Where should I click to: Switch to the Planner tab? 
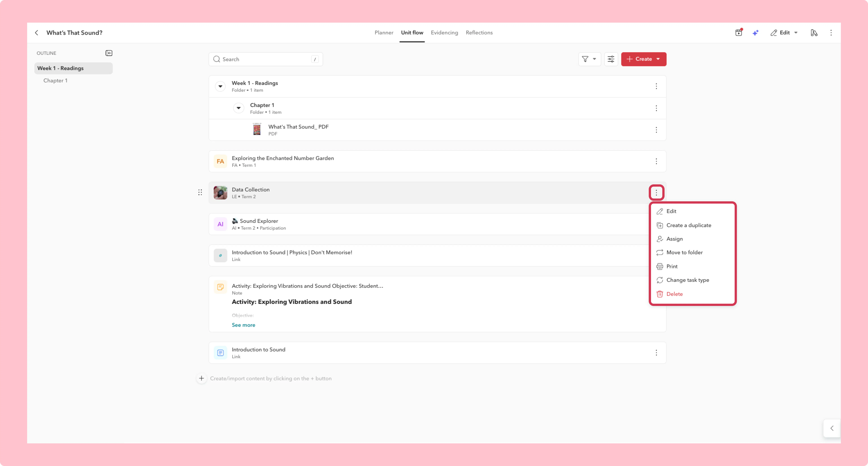point(384,33)
